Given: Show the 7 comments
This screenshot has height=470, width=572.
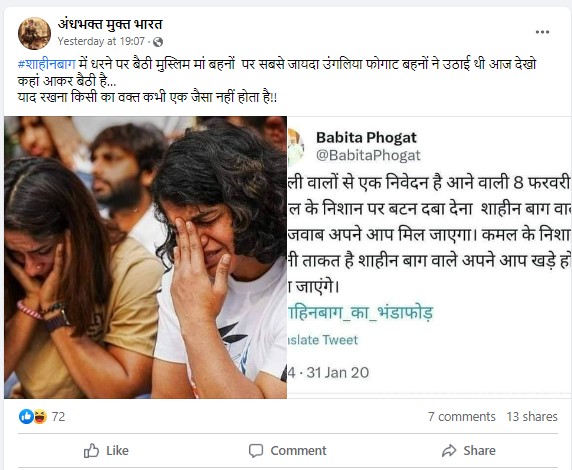Looking at the screenshot, I should (461, 416).
